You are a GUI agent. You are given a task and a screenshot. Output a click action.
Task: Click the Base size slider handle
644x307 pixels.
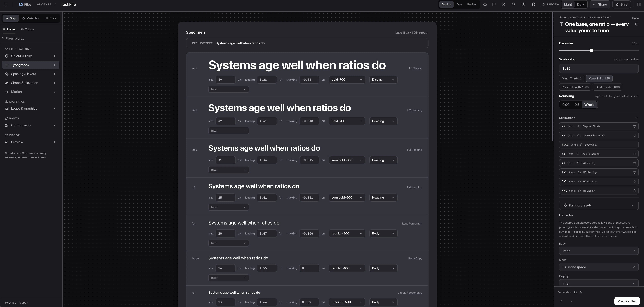coord(591,50)
